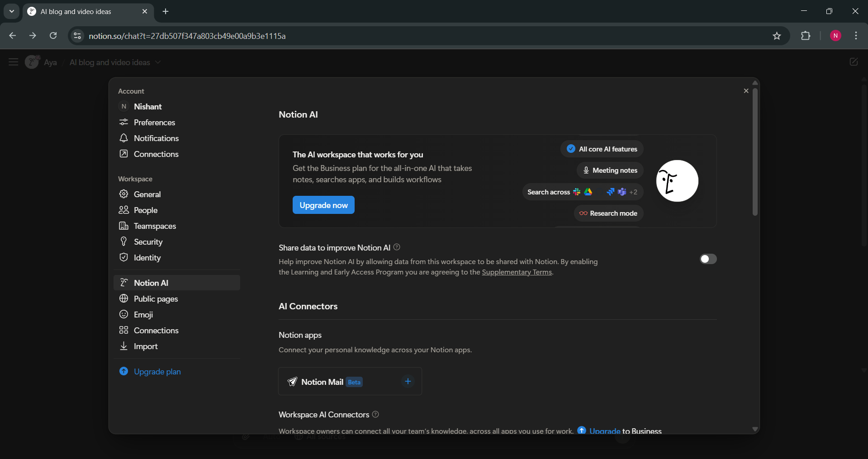Open Preferences settings
The width and height of the screenshot is (868, 459).
177,123
